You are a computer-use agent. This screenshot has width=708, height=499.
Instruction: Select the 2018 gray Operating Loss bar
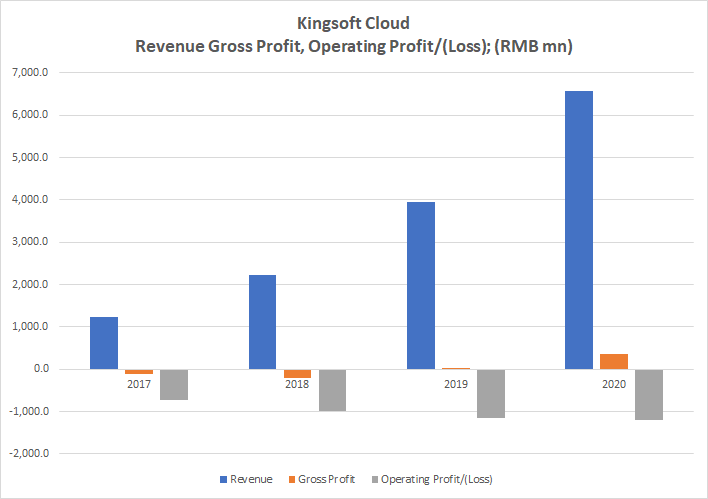tap(333, 390)
